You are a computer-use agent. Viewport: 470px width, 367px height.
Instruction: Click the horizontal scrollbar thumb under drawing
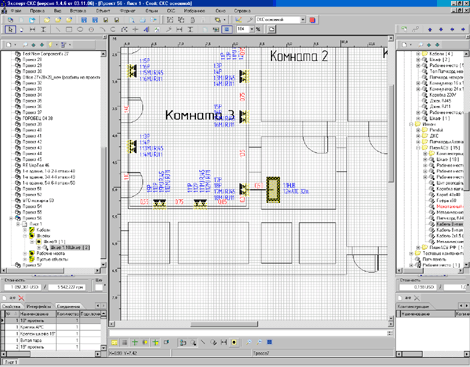224,324
